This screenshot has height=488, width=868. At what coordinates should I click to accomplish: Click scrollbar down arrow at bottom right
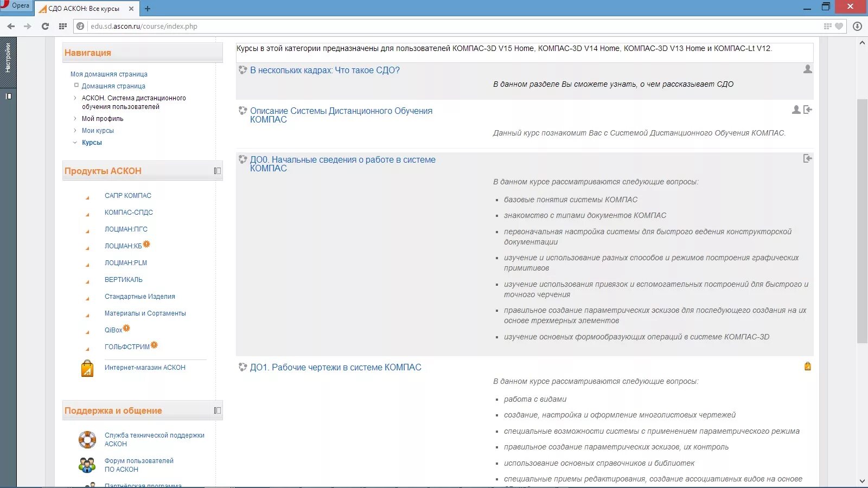(x=862, y=481)
